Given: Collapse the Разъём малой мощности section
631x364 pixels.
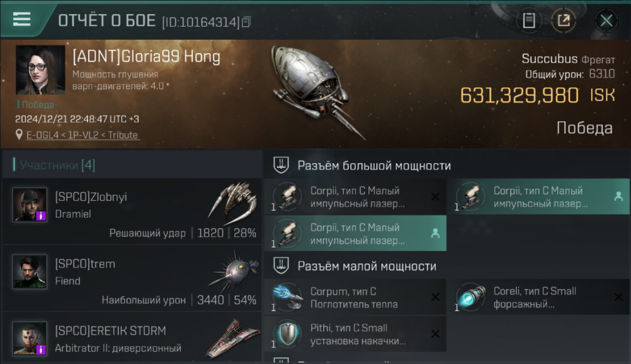Looking at the screenshot, I should [447, 266].
